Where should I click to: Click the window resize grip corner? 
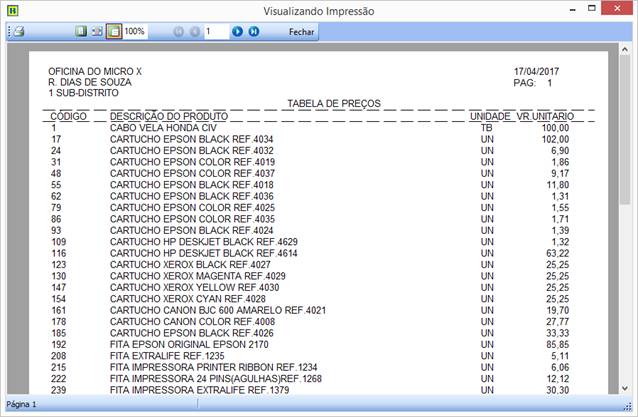(630, 410)
